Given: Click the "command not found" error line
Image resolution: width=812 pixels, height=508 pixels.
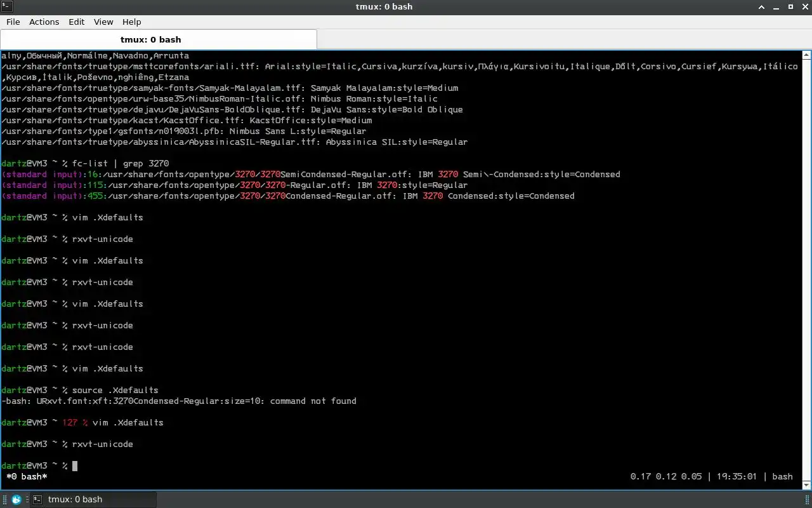Looking at the screenshot, I should tap(179, 401).
